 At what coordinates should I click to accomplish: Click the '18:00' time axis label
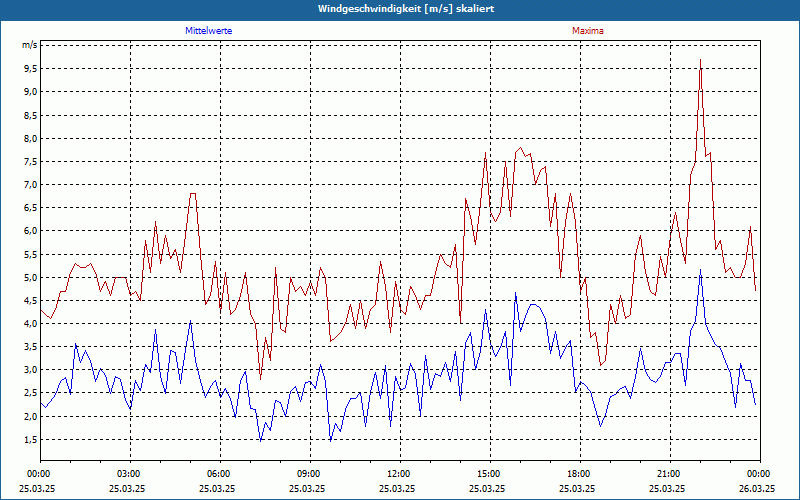pyautogui.click(x=581, y=474)
